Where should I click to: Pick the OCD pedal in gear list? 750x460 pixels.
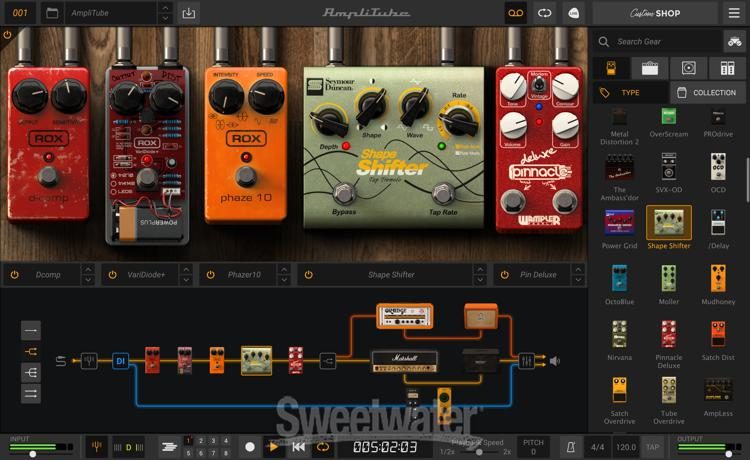(718, 173)
